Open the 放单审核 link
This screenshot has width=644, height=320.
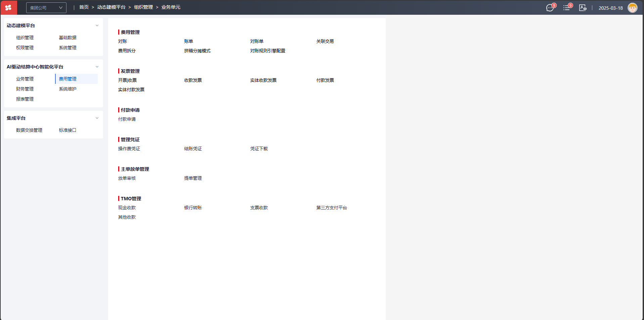pos(127,178)
